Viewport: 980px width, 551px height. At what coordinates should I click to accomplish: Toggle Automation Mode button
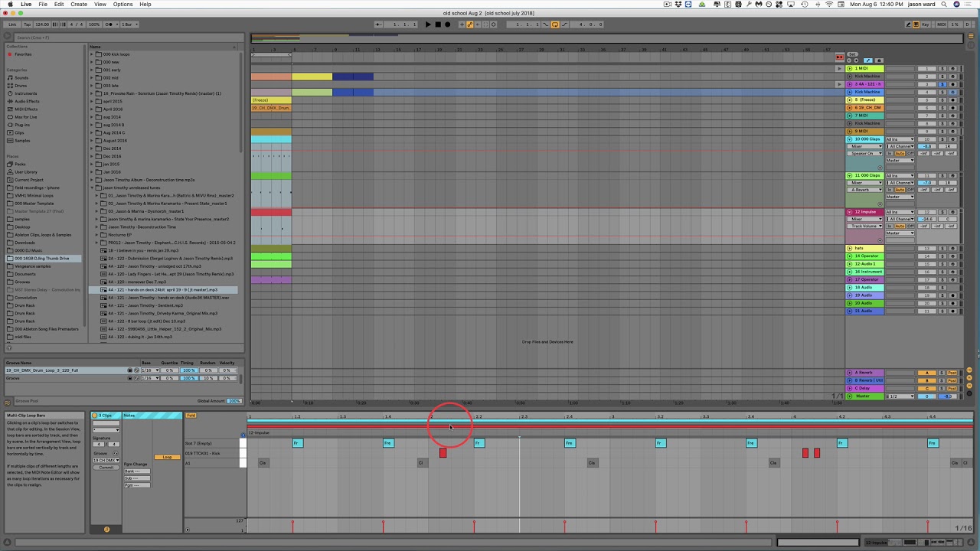click(868, 60)
